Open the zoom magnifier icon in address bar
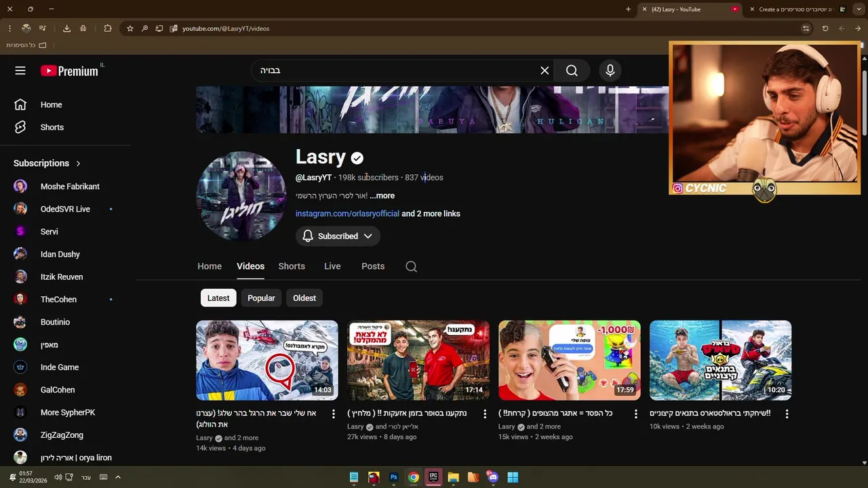This screenshot has width=868, height=488. [144, 28]
